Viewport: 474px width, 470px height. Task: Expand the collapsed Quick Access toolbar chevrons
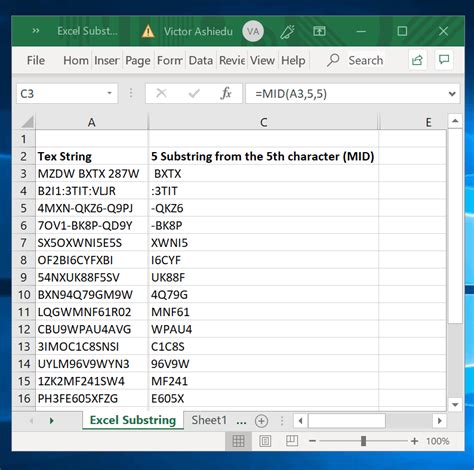tap(36, 31)
